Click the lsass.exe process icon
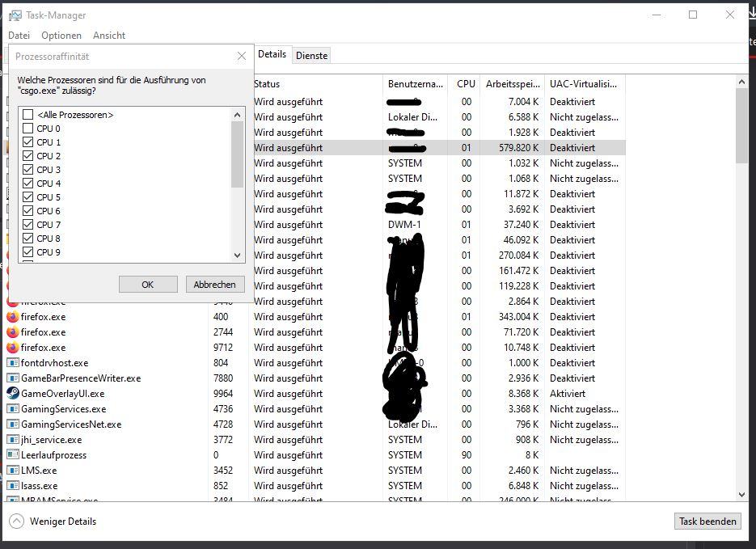Viewport: 756px width, 549px height. 13,485
